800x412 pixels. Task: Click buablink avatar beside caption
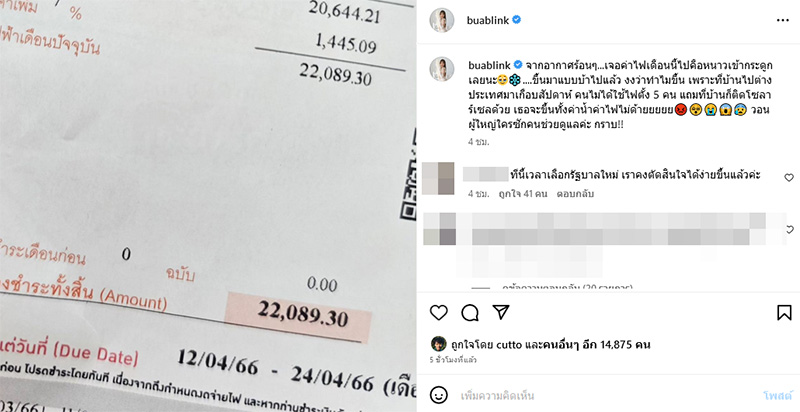pyautogui.click(x=442, y=69)
